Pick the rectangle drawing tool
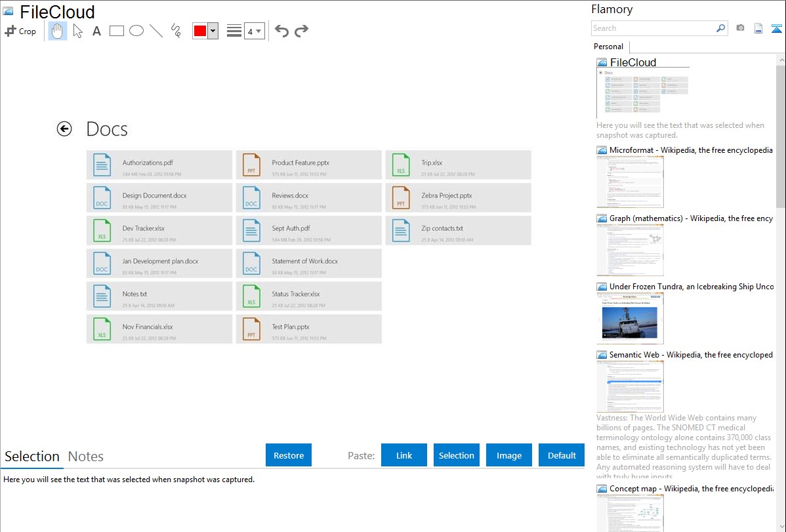The width and height of the screenshot is (786, 532). tap(116, 31)
